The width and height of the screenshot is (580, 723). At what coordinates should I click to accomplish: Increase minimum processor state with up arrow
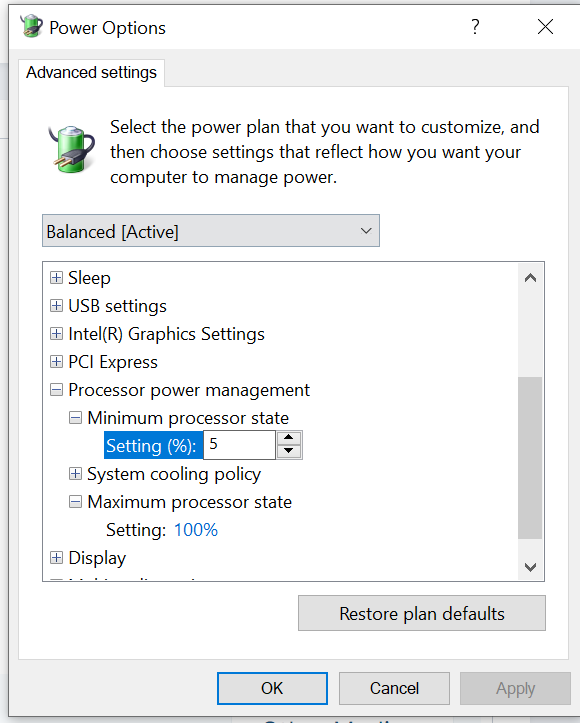[x=289, y=438]
